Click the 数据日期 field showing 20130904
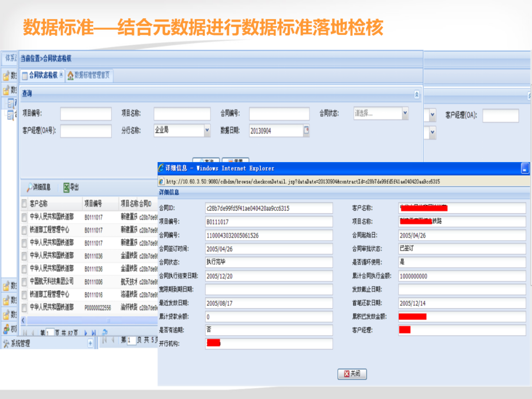Image resolution: width=532 pixels, height=399 pixels. coord(276,131)
